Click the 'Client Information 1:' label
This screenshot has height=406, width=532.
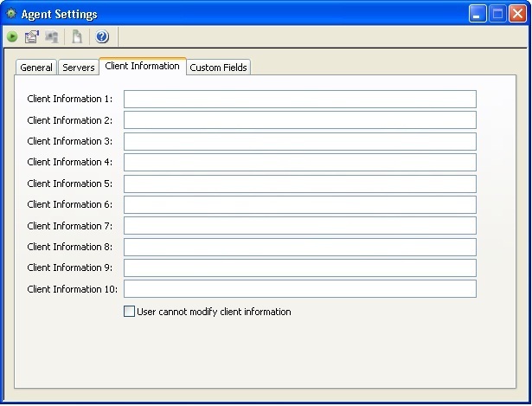coord(69,99)
